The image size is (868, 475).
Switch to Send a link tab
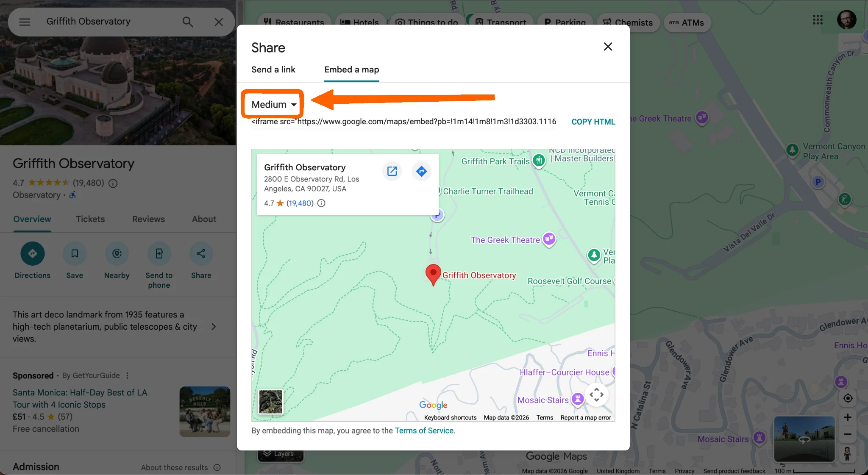[273, 69]
